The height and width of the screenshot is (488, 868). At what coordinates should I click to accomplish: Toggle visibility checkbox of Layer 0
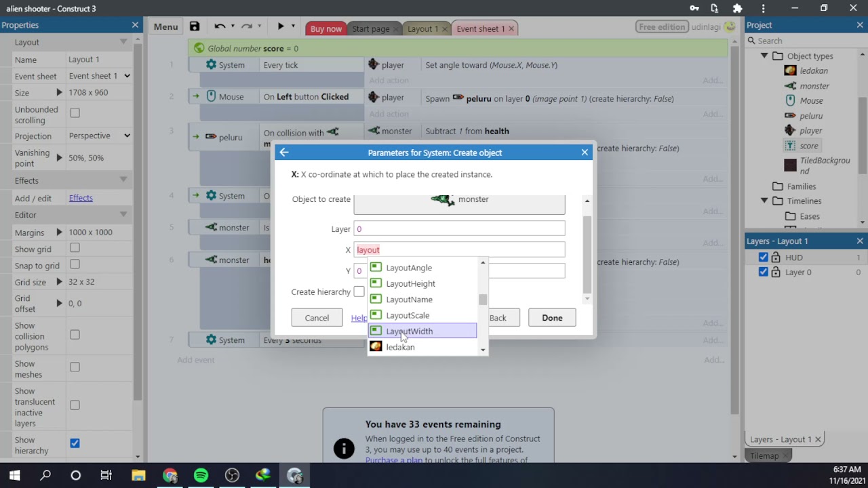click(x=764, y=272)
